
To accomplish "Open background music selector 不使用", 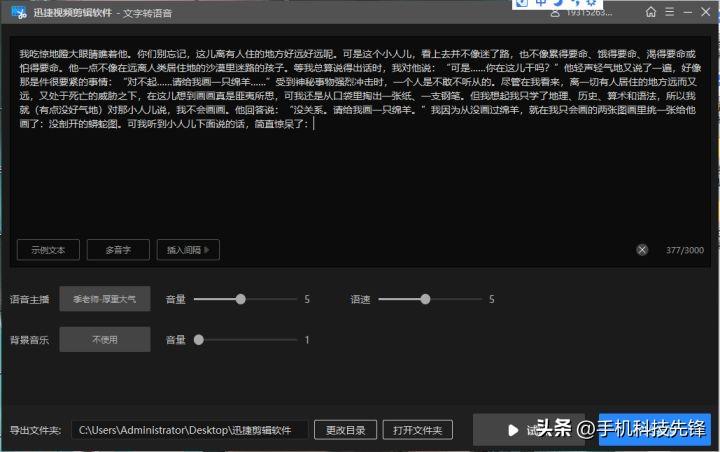I will tap(105, 340).
